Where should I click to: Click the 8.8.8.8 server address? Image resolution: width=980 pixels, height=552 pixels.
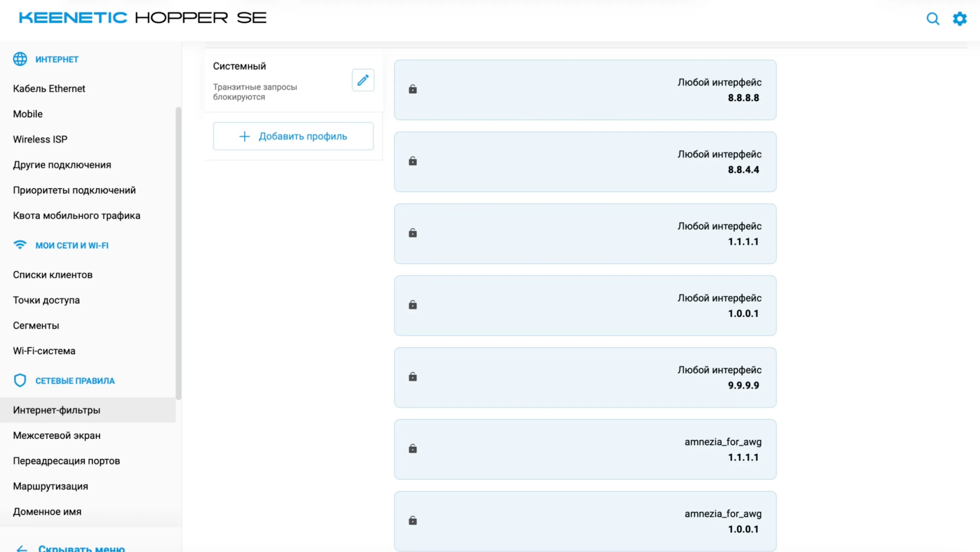coord(744,98)
